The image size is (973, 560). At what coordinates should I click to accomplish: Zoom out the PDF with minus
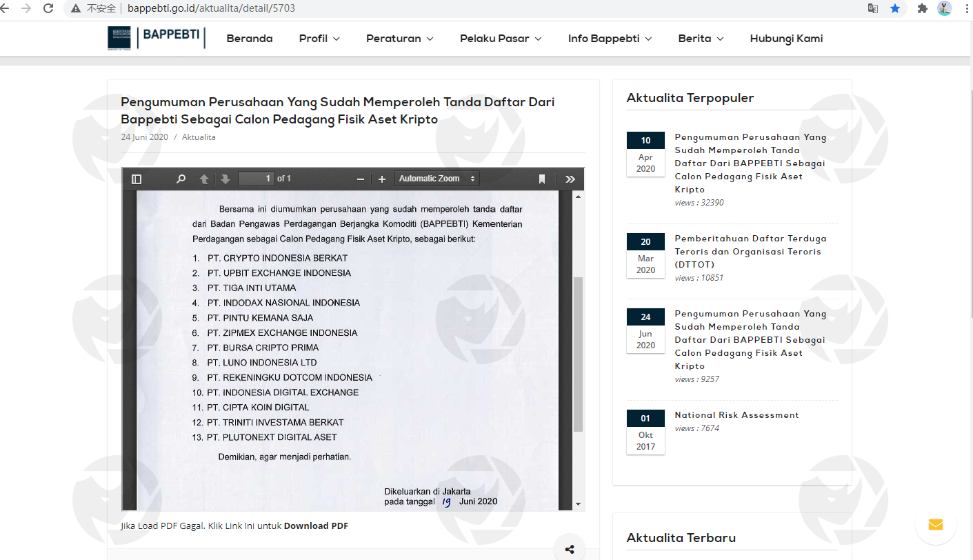(x=360, y=179)
